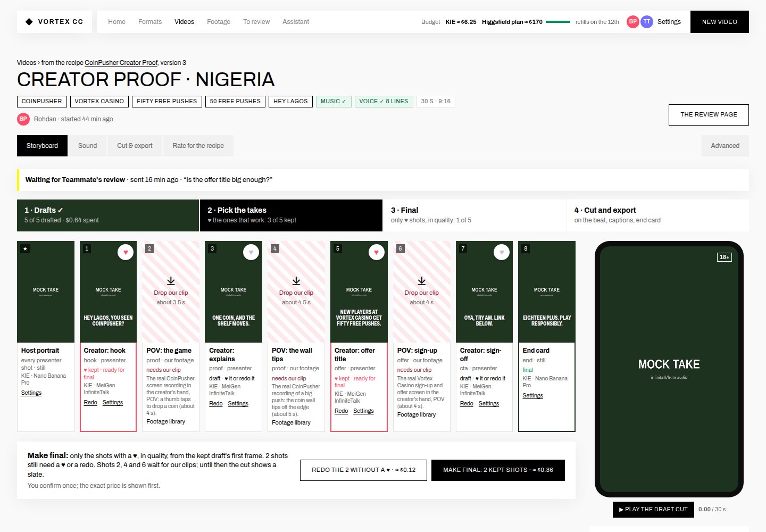Click the MUSIC check tag
The width and height of the screenshot is (766, 532).
(334, 101)
